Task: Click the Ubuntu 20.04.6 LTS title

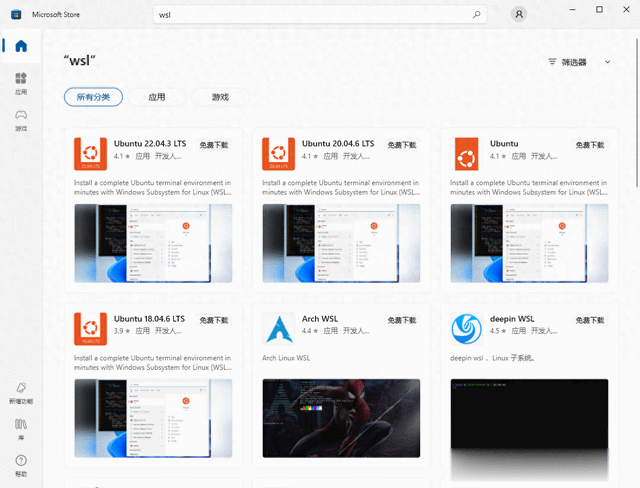Action: [338, 144]
